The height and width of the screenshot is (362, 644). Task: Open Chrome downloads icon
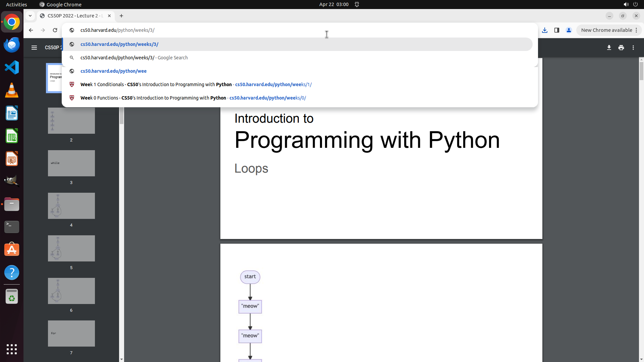[x=544, y=30]
